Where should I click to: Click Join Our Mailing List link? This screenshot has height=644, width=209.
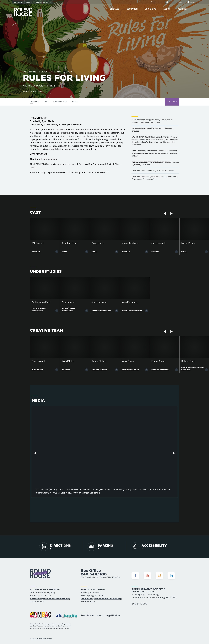[x=44, y=2]
